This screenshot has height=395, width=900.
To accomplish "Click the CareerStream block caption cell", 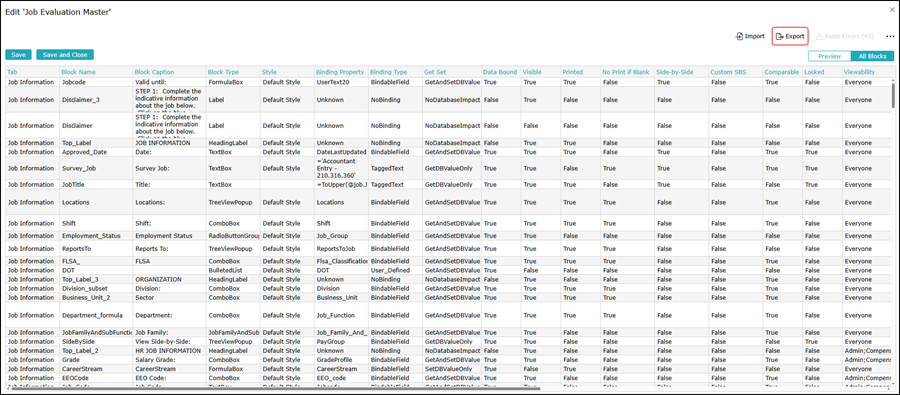I will click(169, 369).
